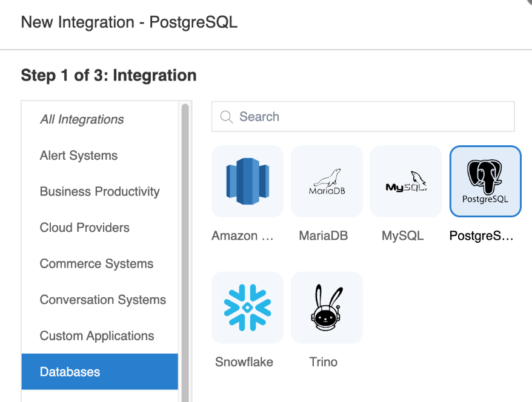The image size is (532, 402).
Task: Click the "MariaDB" label text
Action: click(324, 236)
